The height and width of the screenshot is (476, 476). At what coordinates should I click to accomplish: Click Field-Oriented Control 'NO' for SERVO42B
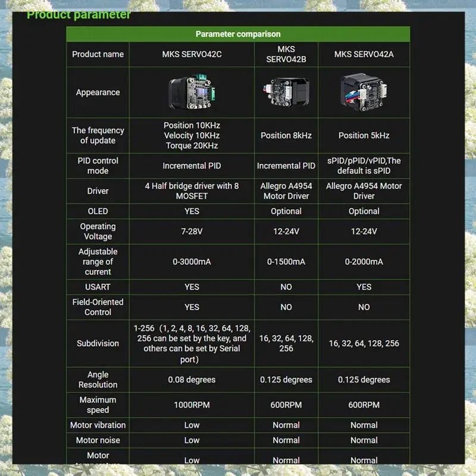coord(286,307)
